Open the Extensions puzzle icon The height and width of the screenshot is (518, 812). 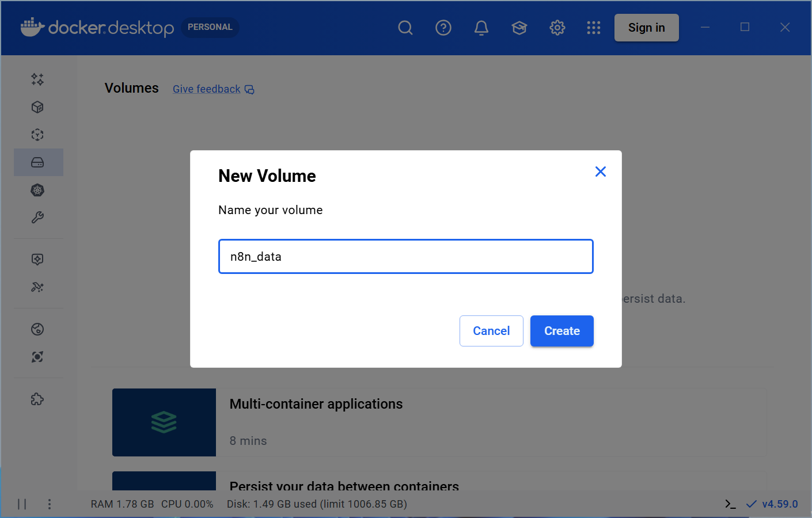tap(37, 399)
